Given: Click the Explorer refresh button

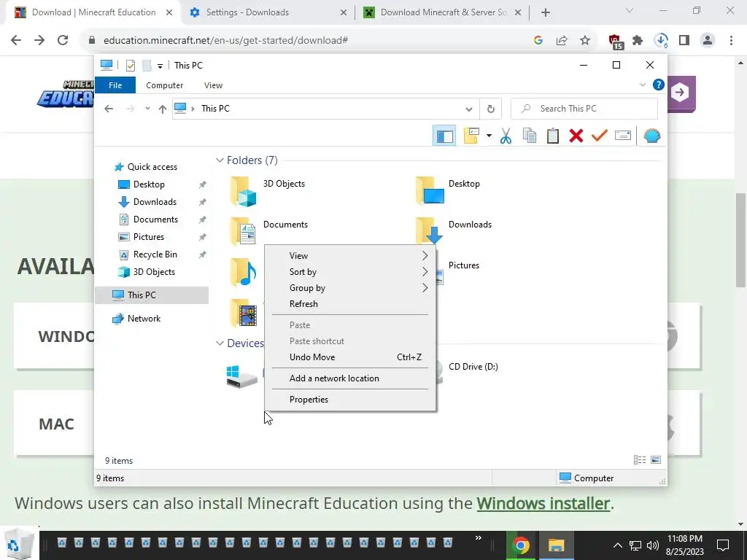Looking at the screenshot, I should coord(491,109).
